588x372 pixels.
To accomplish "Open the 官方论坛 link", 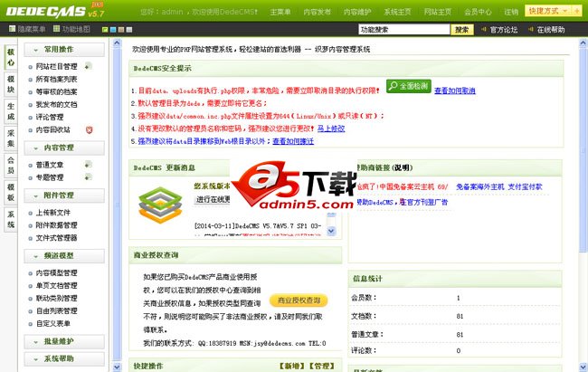I will click(x=503, y=29).
